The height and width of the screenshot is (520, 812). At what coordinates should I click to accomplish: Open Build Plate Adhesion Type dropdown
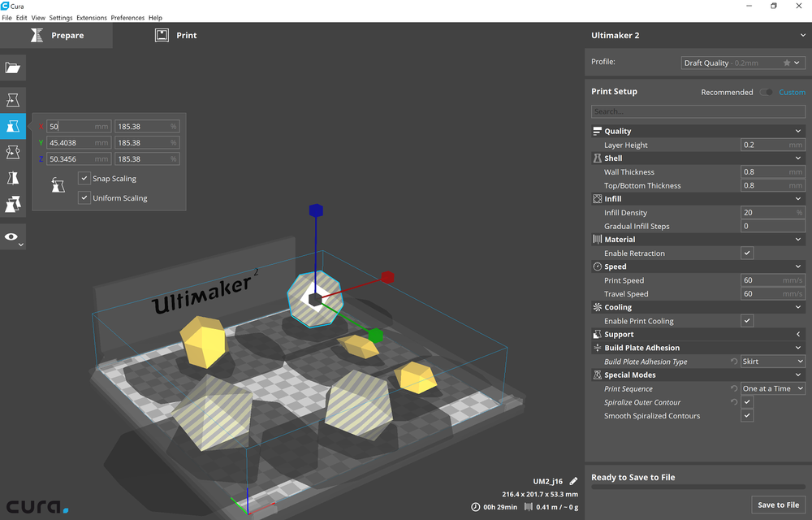tap(773, 362)
